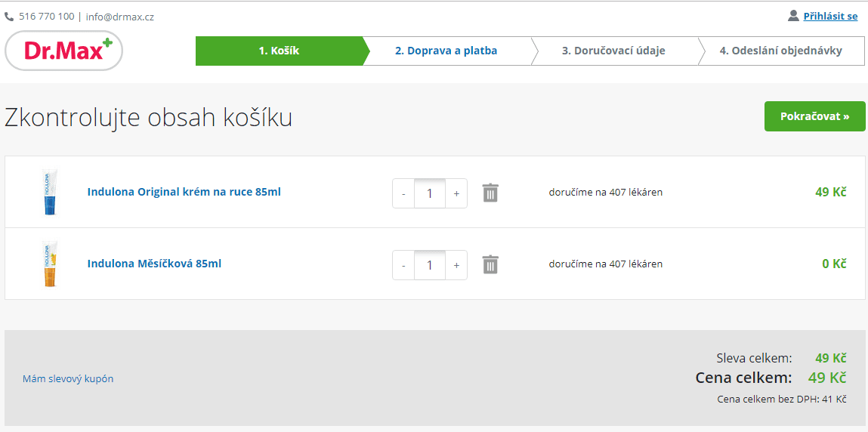
Task: Click delivery text in Indulona Měsíčková row
Action: pyautogui.click(x=606, y=264)
